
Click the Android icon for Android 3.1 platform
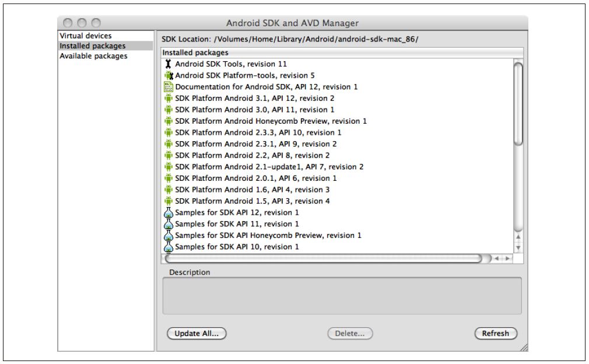pyautogui.click(x=169, y=99)
